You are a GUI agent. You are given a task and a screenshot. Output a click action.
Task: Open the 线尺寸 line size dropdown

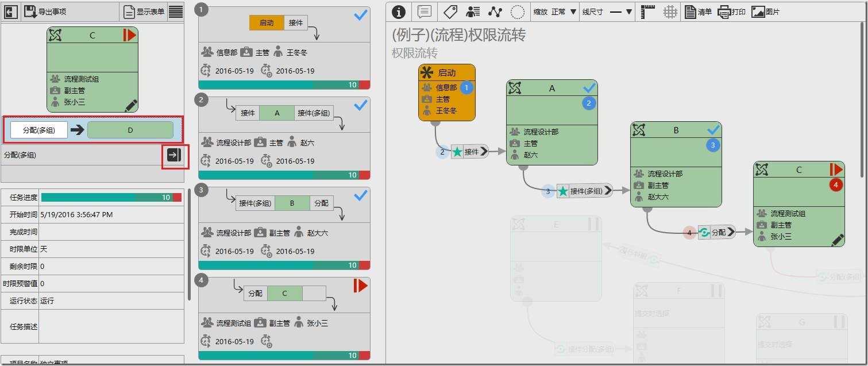(x=607, y=11)
